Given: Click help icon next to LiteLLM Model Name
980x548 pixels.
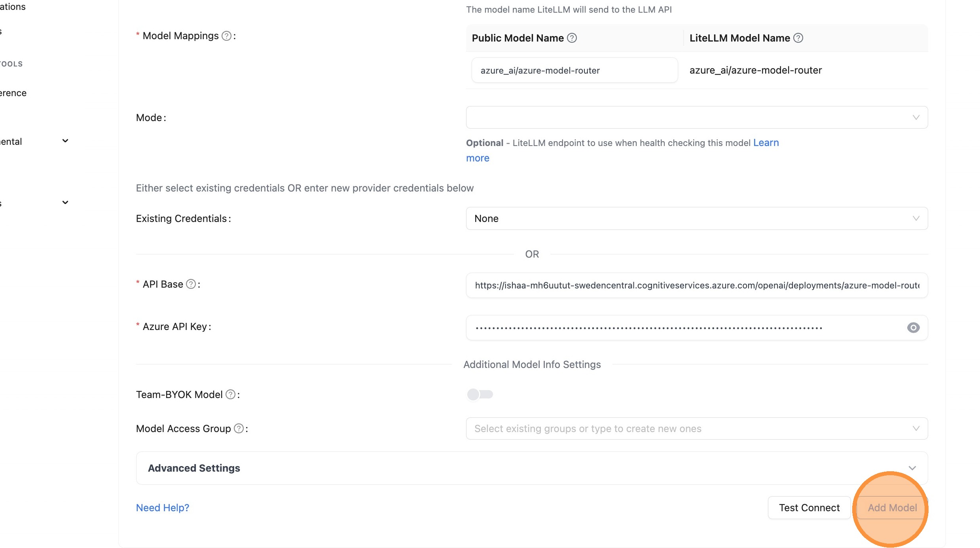Looking at the screenshot, I should (798, 38).
